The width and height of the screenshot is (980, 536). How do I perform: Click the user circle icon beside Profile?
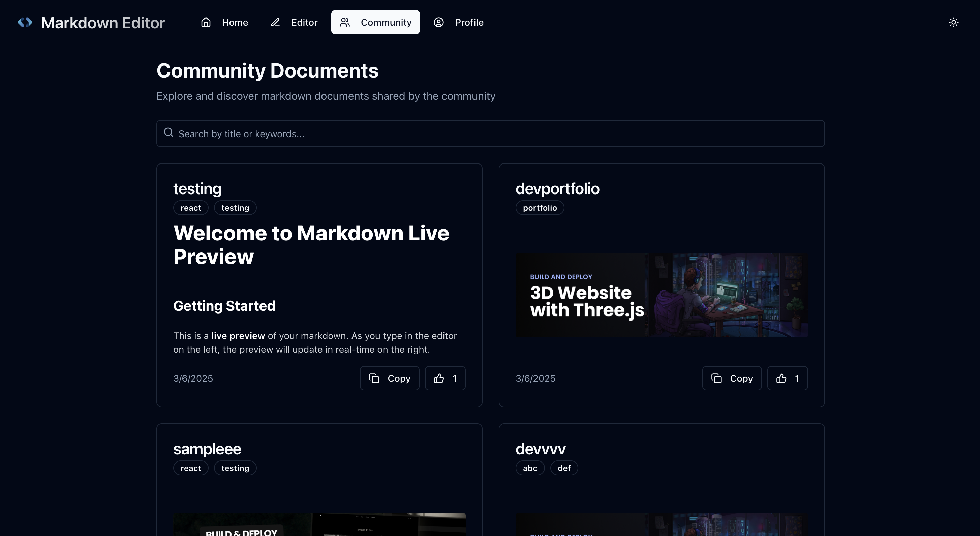[x=439, y=23]
